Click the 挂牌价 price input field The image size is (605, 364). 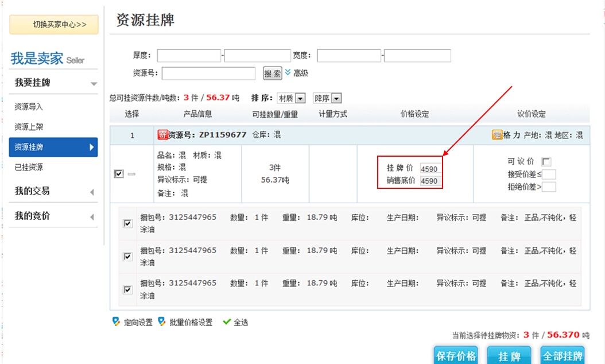point(430,169)
